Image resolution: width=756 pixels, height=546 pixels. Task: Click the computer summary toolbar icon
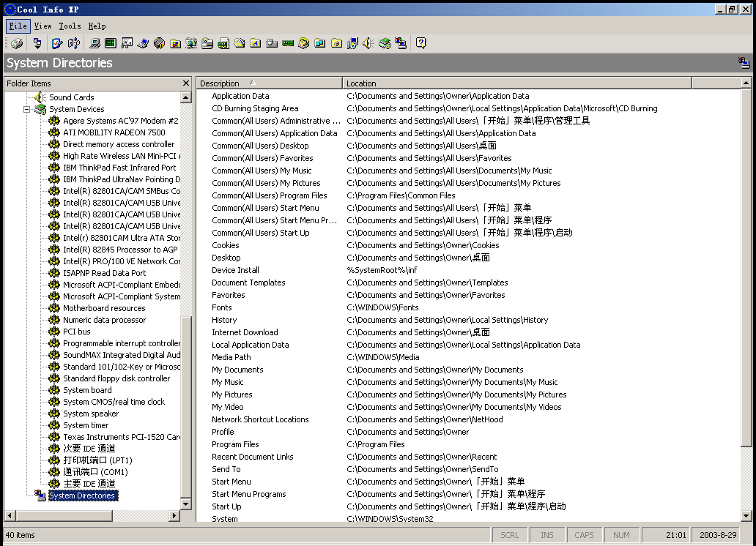(95, 43)
